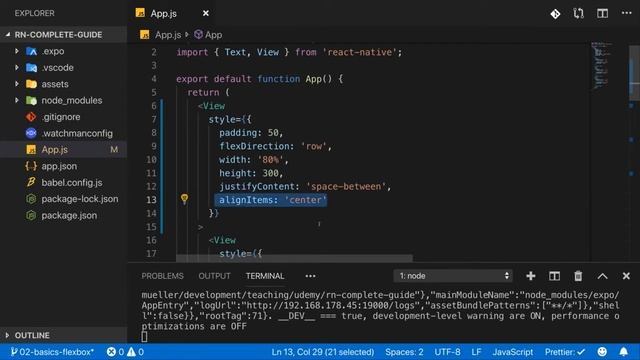Select JavaScript language mode
The width and height of the screenshot is (640, 360).
[x=513, y=352]
